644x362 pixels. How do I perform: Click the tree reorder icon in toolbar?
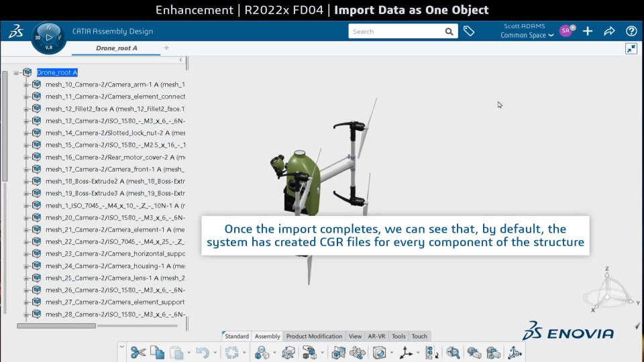click(x=431, y=353)
